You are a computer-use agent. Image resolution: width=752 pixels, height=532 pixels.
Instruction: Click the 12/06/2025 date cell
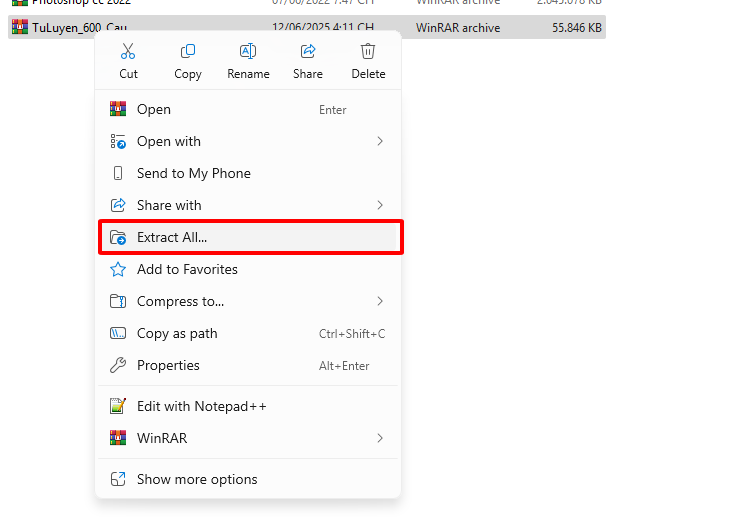click(323, 27)
